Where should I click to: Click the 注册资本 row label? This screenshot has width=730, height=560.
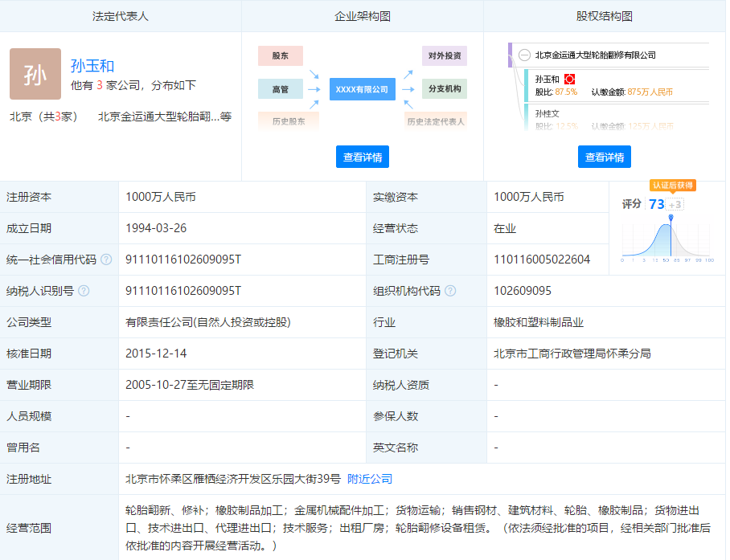[29, 197]
